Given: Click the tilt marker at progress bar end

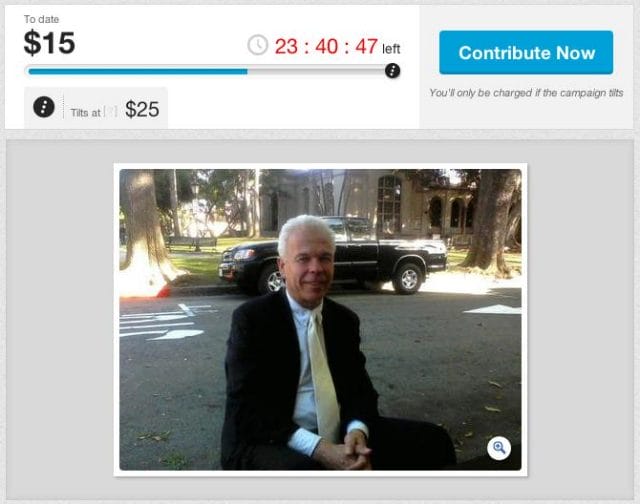Looking at the screenshot, I should pyautogui.click(x=392, y=71).
